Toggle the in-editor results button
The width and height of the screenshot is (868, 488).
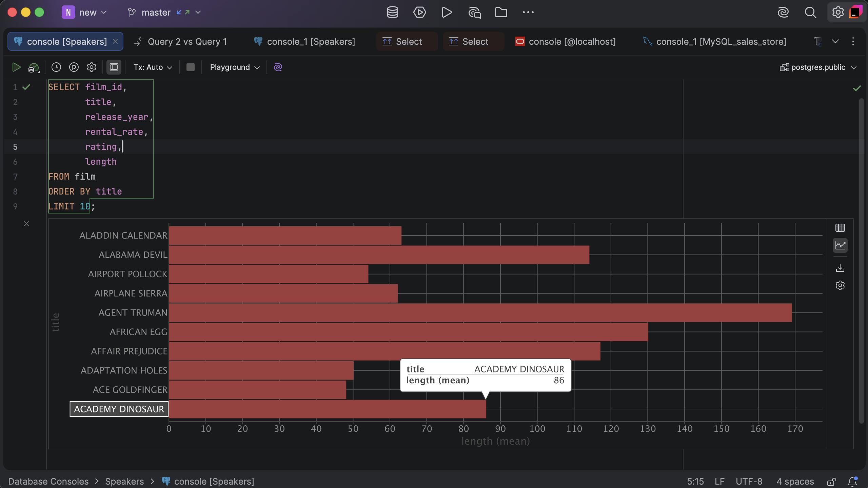(x=114, y=67)
